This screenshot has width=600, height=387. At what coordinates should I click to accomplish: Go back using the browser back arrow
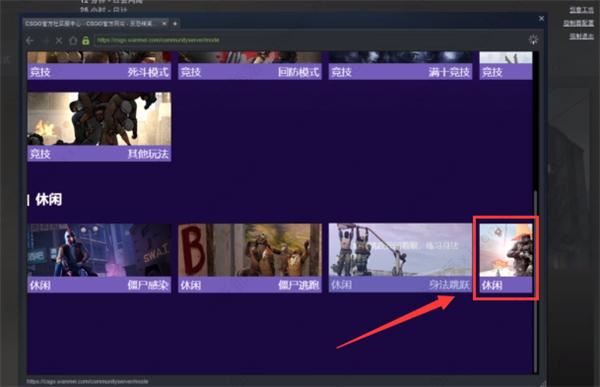pos(30,40)
